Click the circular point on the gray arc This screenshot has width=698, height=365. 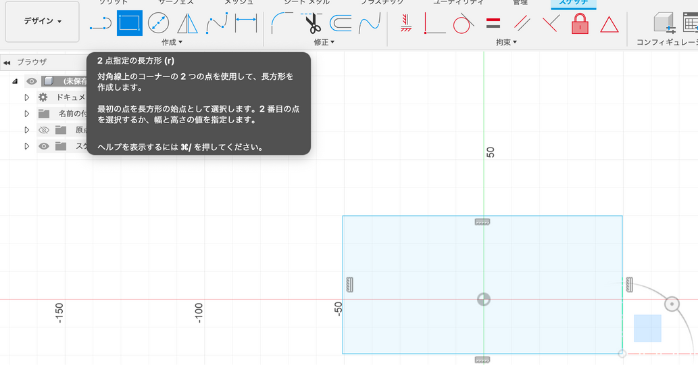pos(672,304)
